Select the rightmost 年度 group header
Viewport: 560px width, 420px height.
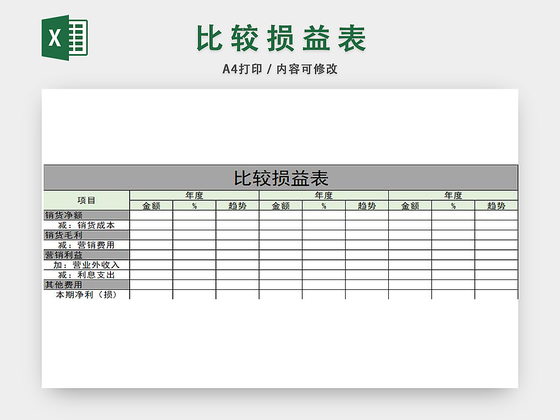coord(453,195)
